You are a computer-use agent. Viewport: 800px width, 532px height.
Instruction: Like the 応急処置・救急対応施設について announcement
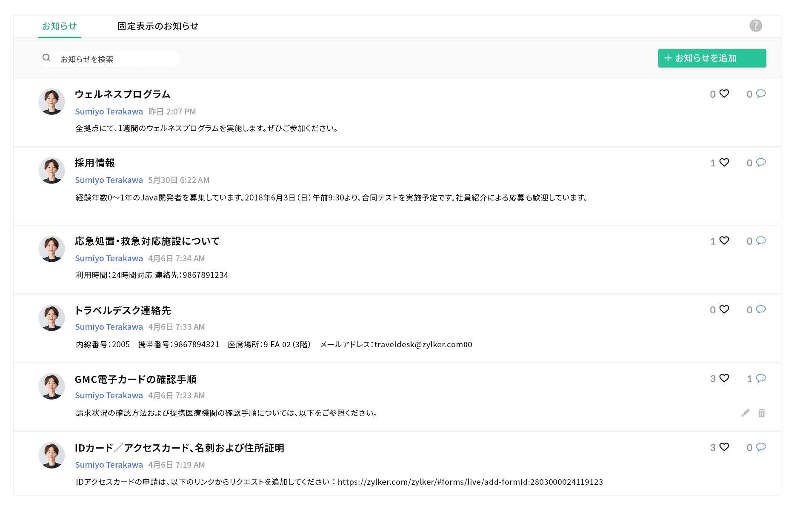click(x=724, y=241)
